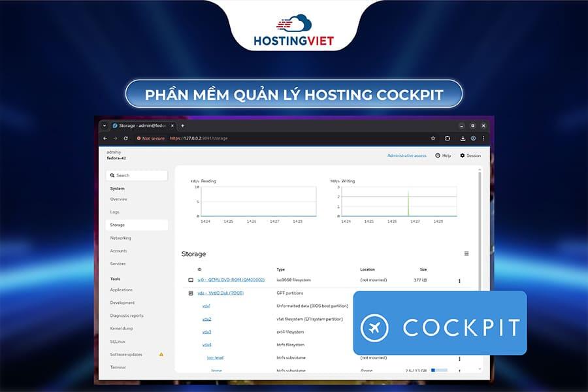
Task: Open Chrome's three-dot menu
Action: pos(483,139)
